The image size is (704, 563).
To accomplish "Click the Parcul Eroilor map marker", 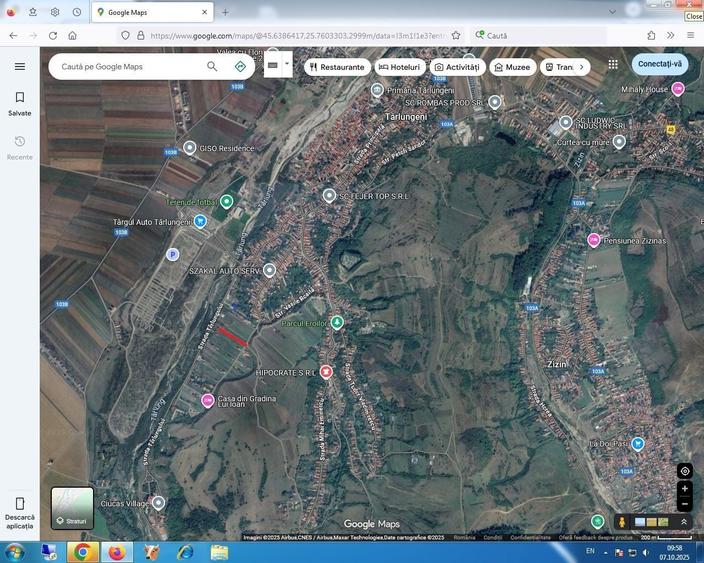I will (337, 322).
